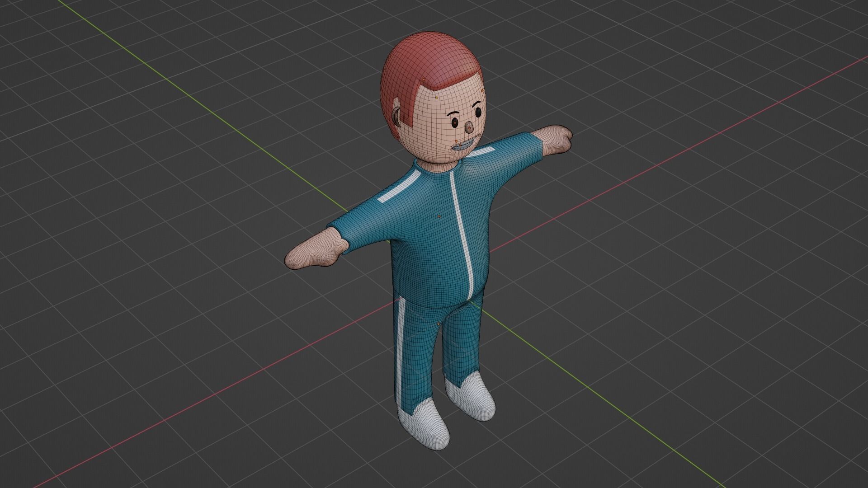
Task: Click the eye nearer the face's far edge
Action: coord(478,112)
